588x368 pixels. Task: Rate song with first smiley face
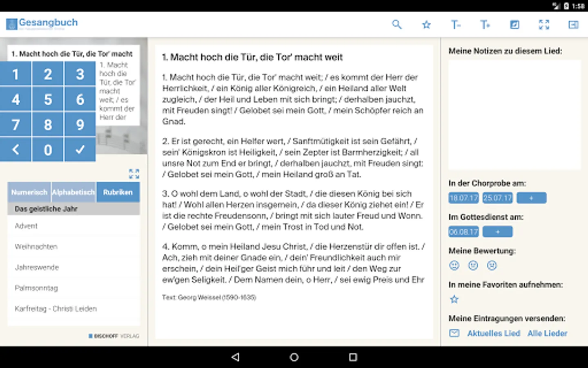(454, 265)
